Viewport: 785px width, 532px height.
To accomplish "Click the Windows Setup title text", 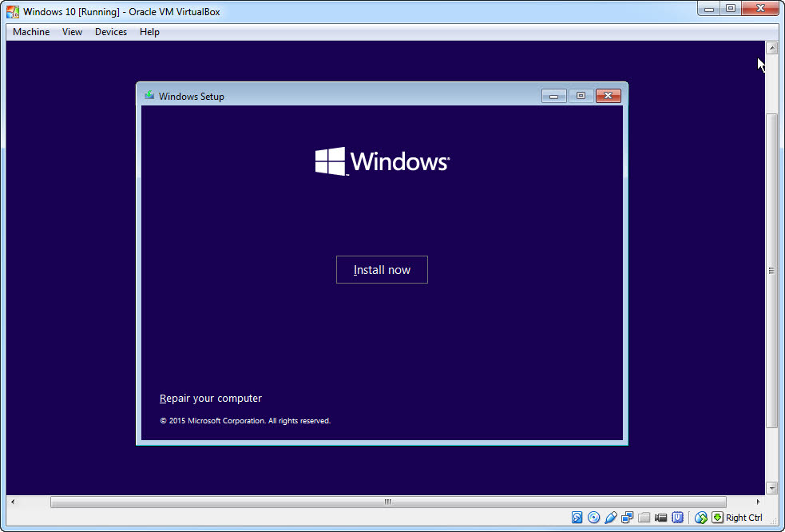I will click(x=191, y=96).
